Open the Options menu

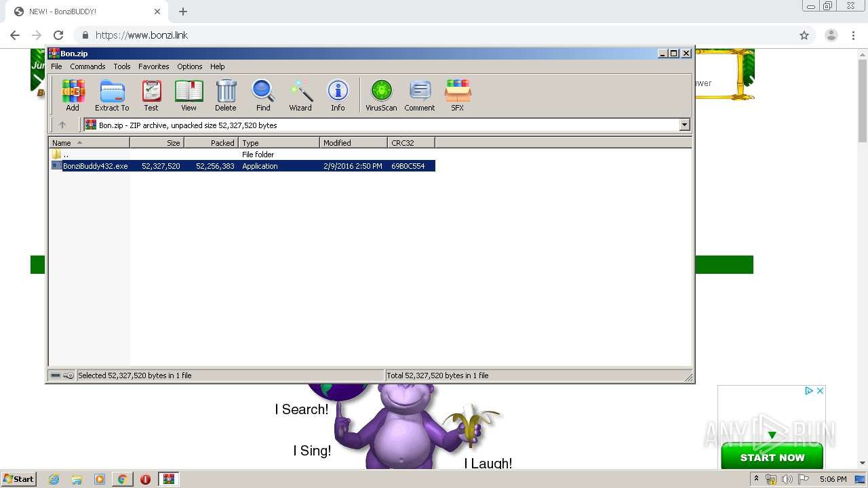pos(190,66)
